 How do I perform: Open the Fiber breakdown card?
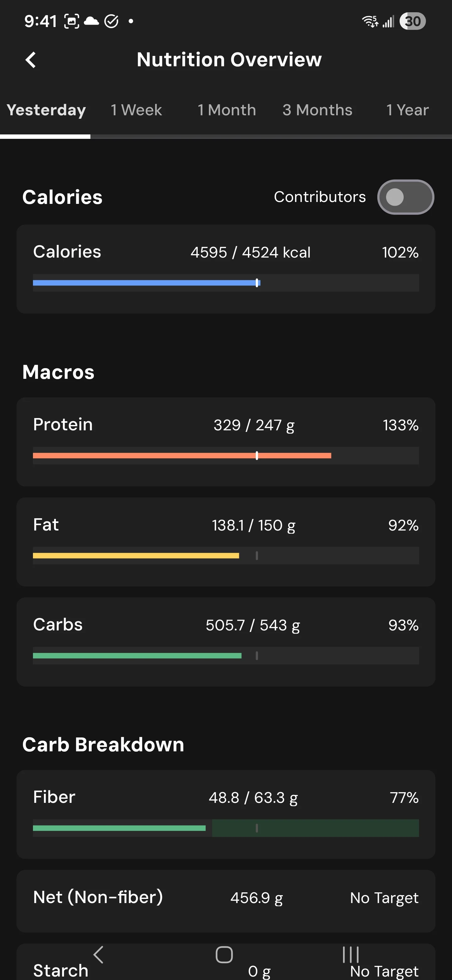(x=226, y=814)
